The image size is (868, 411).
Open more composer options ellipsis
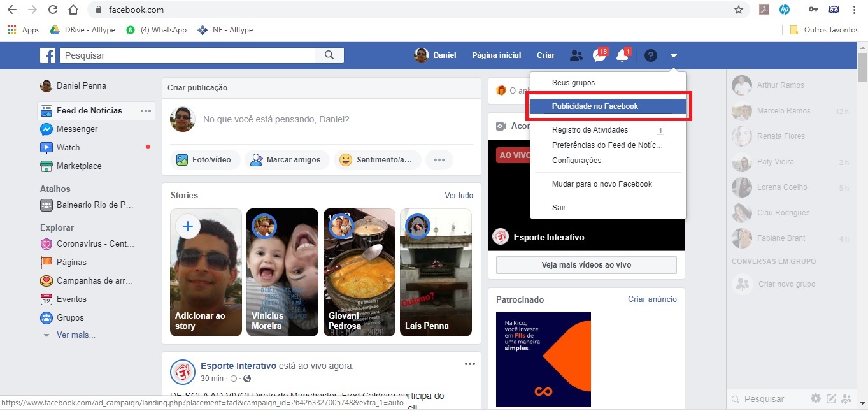pyautogui.click(x=439, y=160)
